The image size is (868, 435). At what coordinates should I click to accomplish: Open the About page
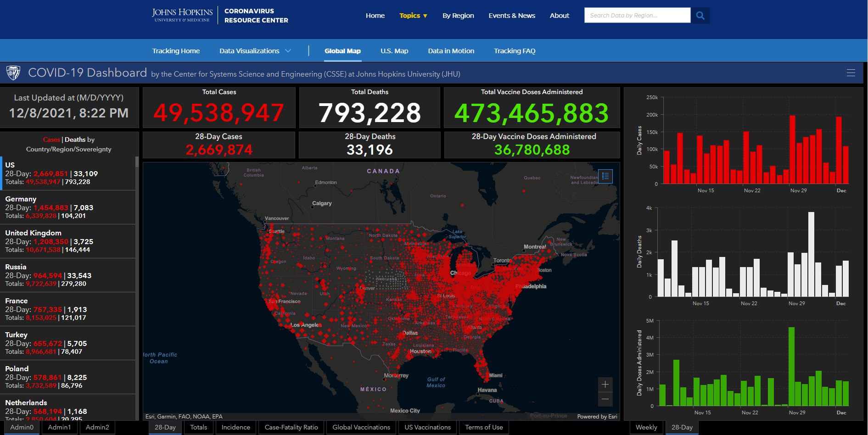[560, 16]
